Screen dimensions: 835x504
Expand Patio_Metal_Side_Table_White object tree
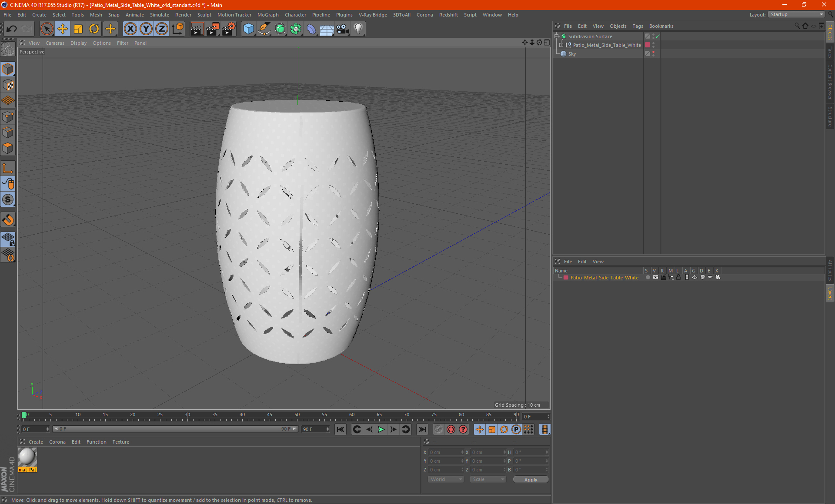click(561, 45)
